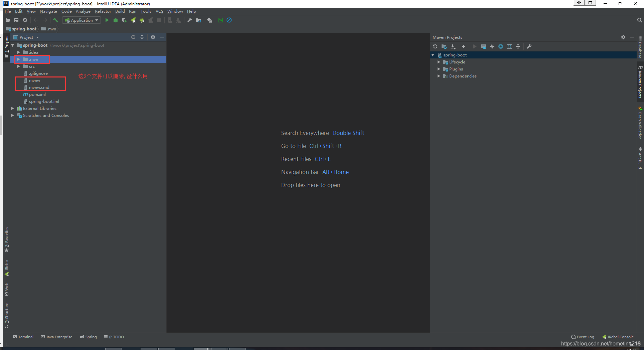Open Project Structure icon
The width and height of the screenshot is (644, 350).
pyautogui.click(x=198, y=20)
